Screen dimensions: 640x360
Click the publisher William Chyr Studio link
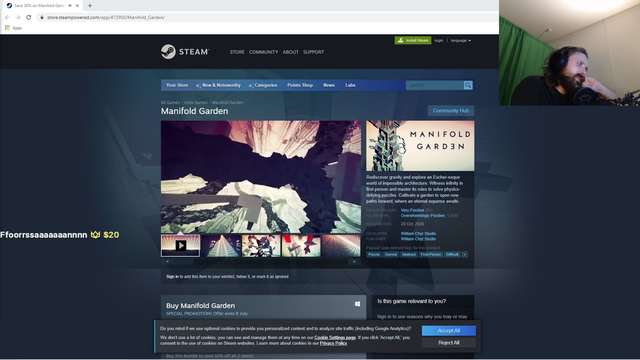pyautogui.click(x=418, y=239)
